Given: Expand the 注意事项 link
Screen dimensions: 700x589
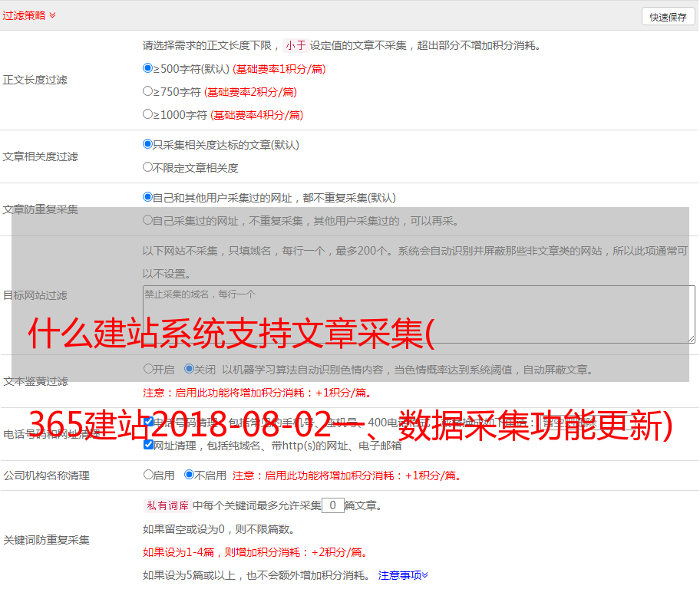Looking at the screenshot, I should pyautogui.click(x=403, y=575).
